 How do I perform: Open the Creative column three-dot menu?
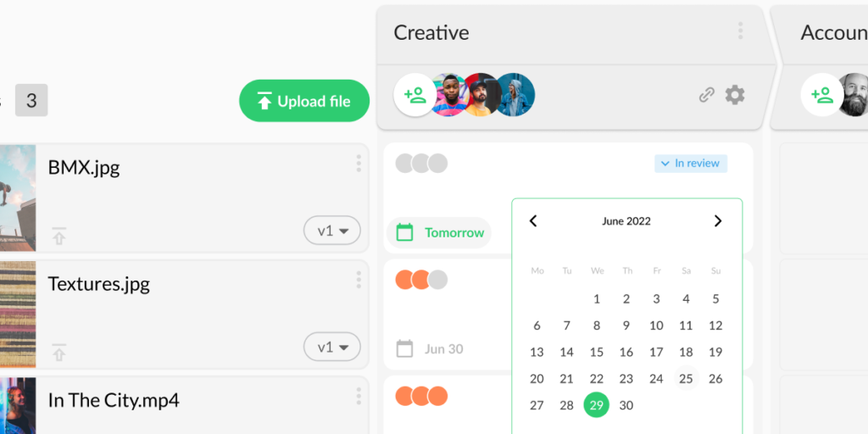pos(740,31)
